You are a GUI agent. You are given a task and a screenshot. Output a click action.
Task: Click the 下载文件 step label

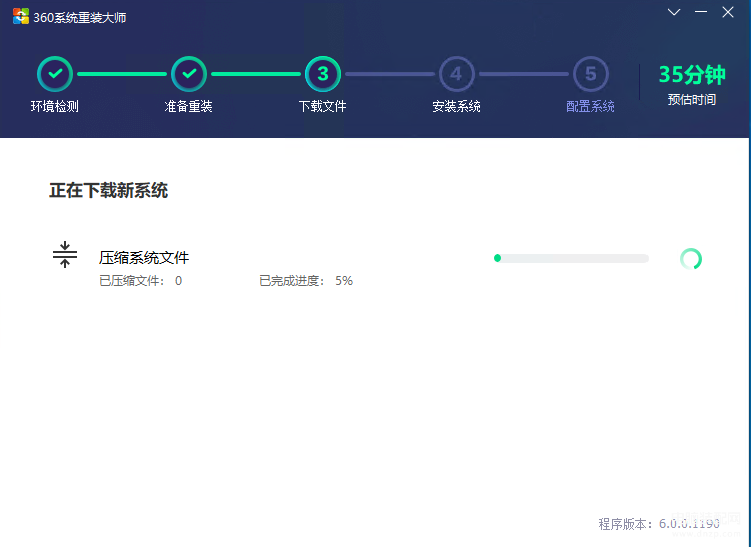click(x=322, y=106)
